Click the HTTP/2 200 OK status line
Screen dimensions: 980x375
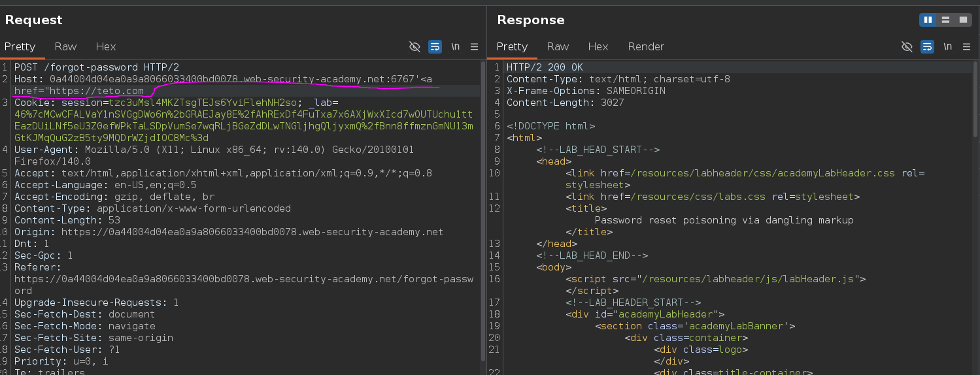[x=545, y=67]
